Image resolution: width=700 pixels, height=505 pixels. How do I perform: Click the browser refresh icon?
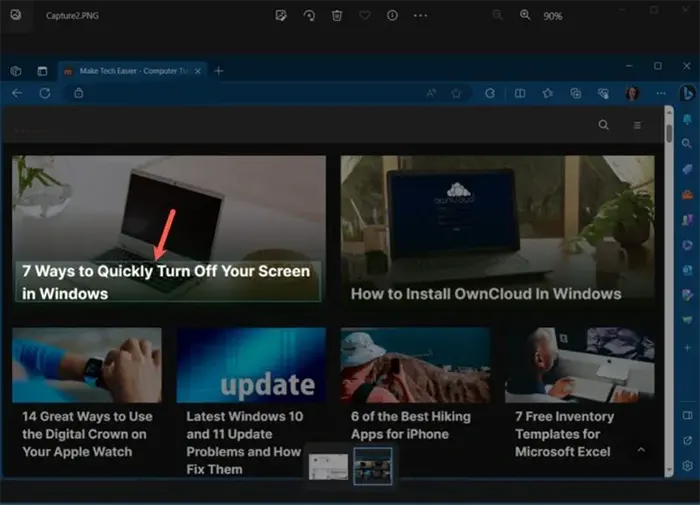[45, 93]
